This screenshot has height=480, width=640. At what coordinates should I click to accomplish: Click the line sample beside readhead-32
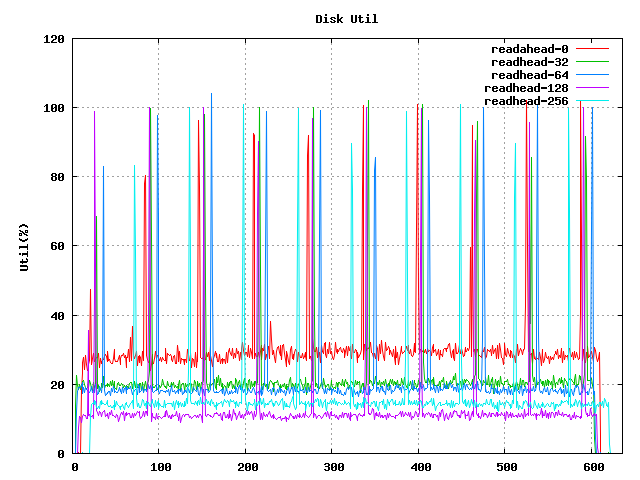tap(592, 62)
